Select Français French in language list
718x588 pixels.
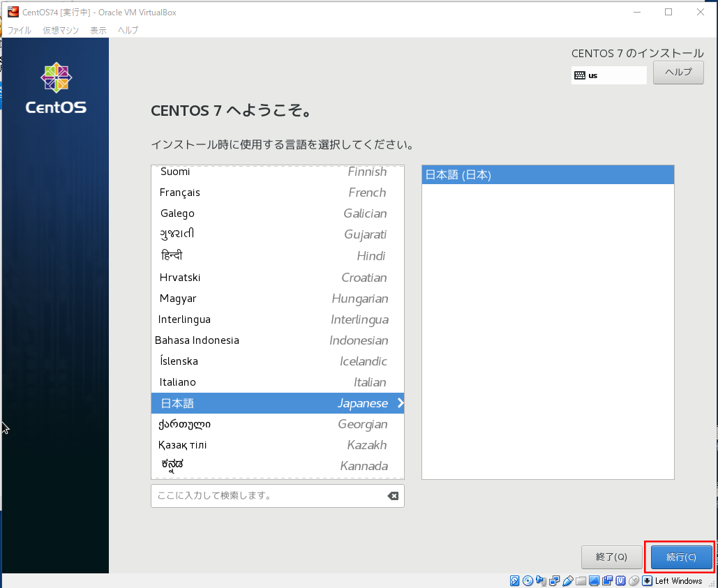tap(278, 193)
